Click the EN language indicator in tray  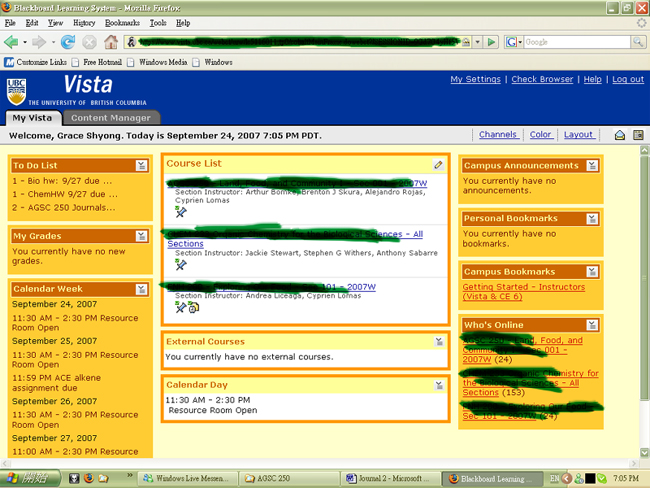pos(554,478)
